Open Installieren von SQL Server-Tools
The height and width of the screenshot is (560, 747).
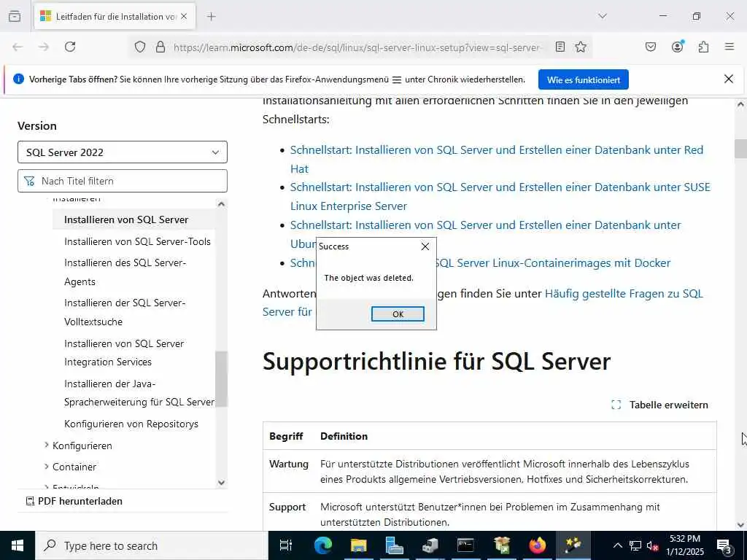(137, 241)
